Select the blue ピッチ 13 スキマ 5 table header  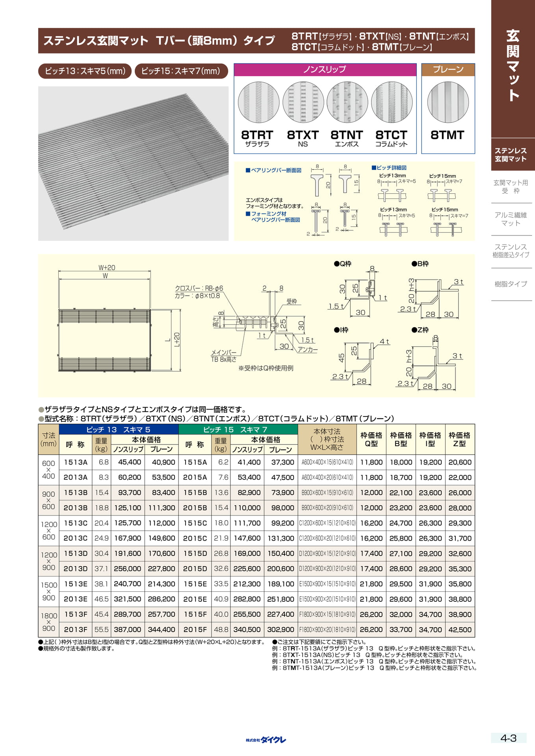pos(119,429)
